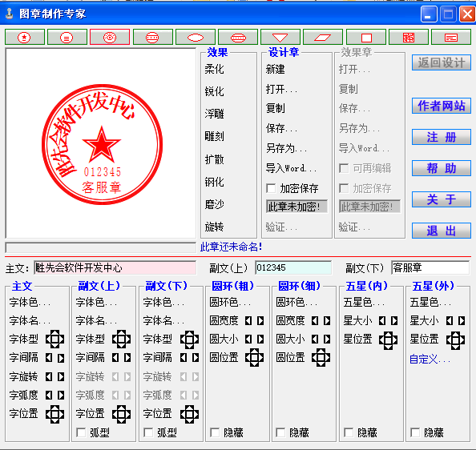Choose the grid-pattern square seal icon
The height and width of the screenshot is (450, 476).
[x=409, y=38]
